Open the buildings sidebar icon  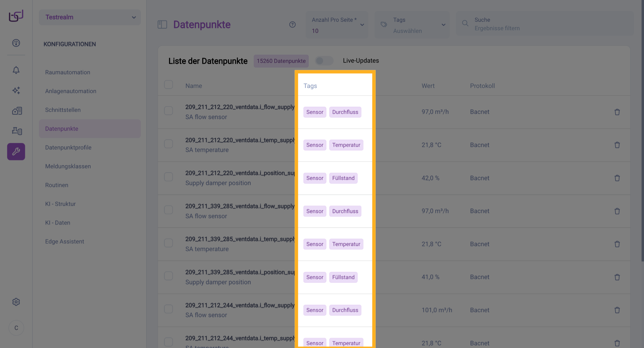coord(17,111)
